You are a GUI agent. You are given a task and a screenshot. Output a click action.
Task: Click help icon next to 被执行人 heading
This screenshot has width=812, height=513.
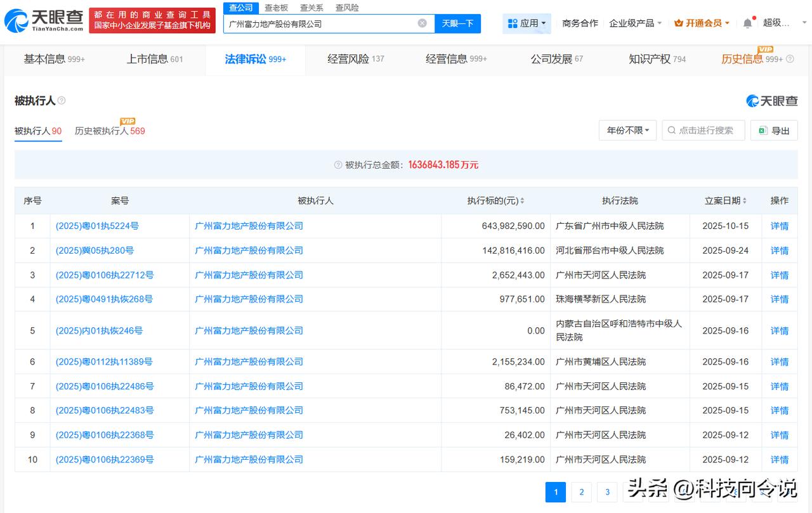(62, 101)
